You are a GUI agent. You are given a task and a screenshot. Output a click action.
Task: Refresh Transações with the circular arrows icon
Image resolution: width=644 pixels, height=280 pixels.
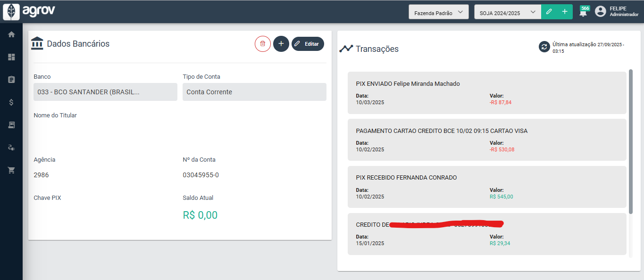point(544,47)
